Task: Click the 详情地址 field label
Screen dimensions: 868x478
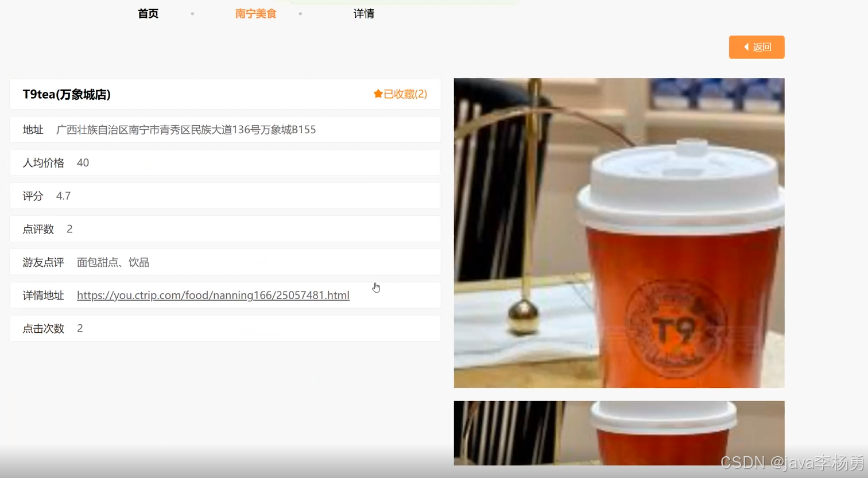Action: pos(43,296)
